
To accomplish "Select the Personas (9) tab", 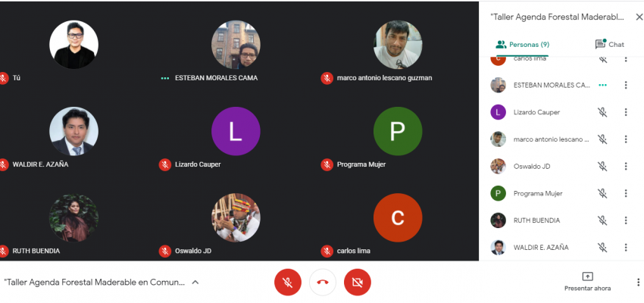I will click(523, 45).
